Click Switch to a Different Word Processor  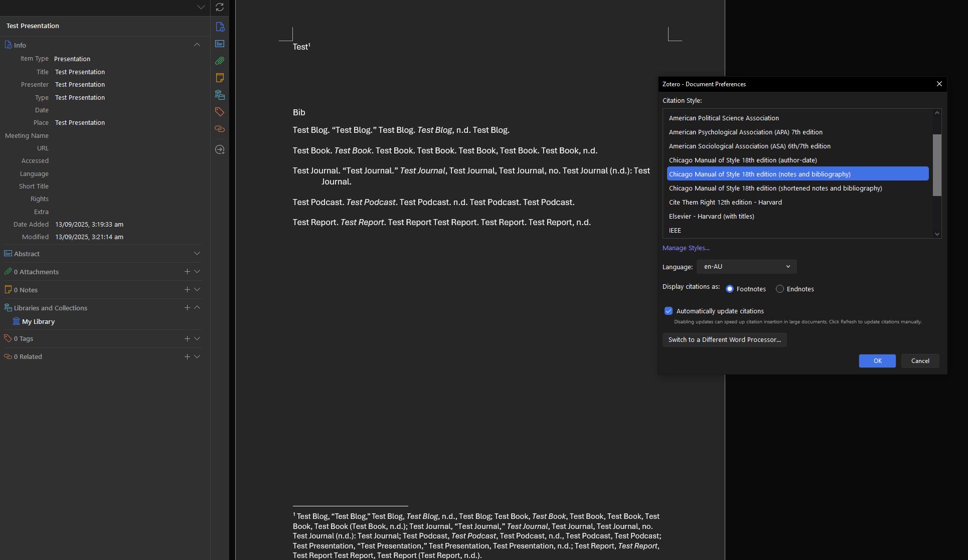click(724, 340)
